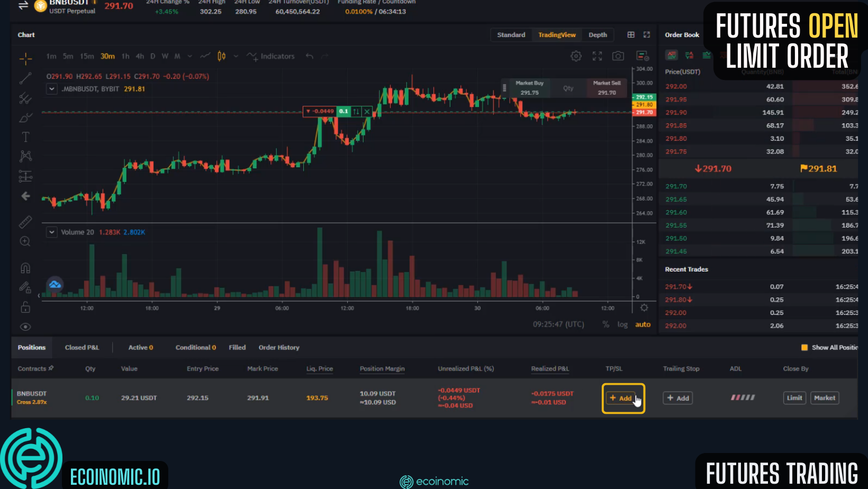This screenshot has width=868, height=489.
Task: Close position via X on chart label
Action: point(367,111)
